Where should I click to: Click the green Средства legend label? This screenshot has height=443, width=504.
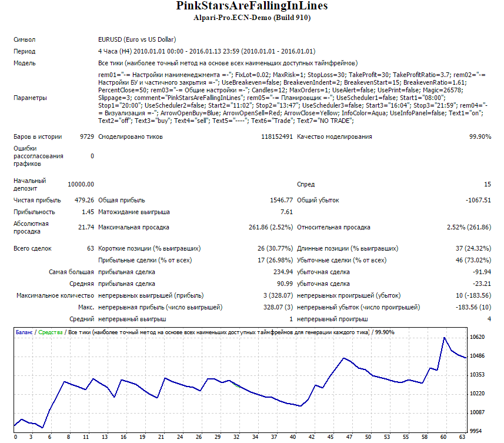[51, 332]
